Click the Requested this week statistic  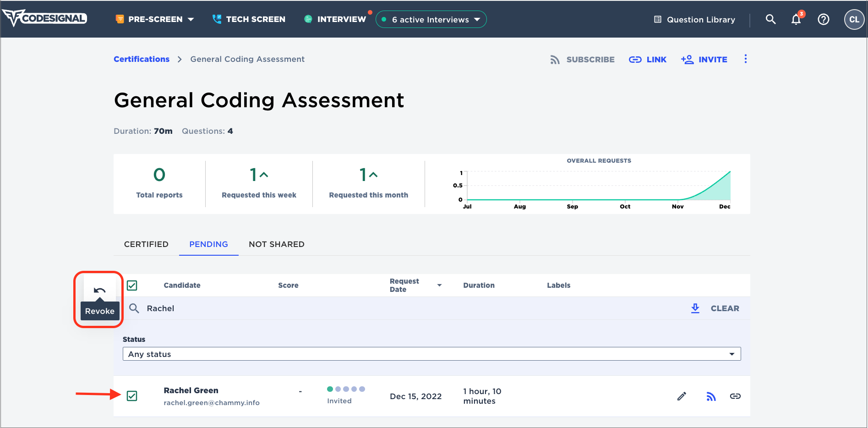tap(259, 183)
